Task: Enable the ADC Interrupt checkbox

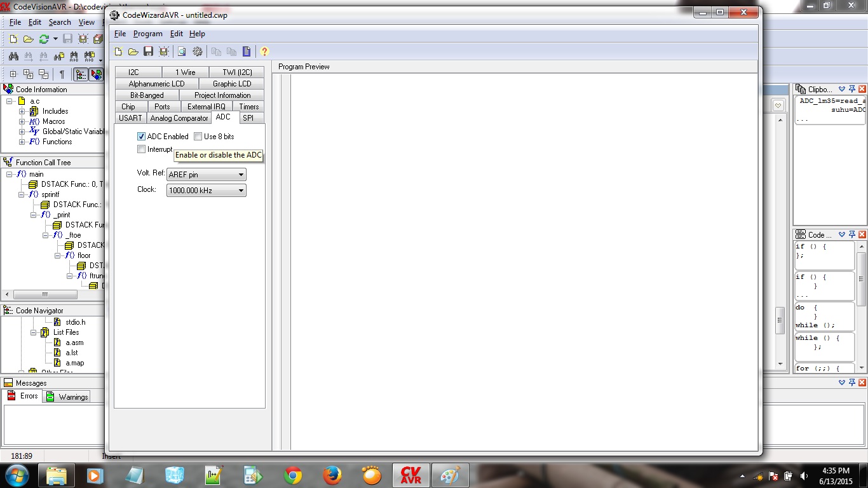Action: [x=141, y=149]
